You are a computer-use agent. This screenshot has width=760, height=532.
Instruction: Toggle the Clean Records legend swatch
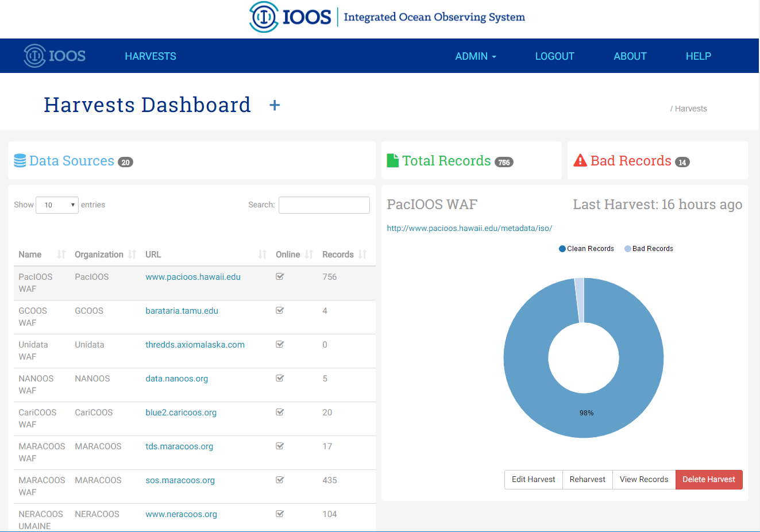562,249
